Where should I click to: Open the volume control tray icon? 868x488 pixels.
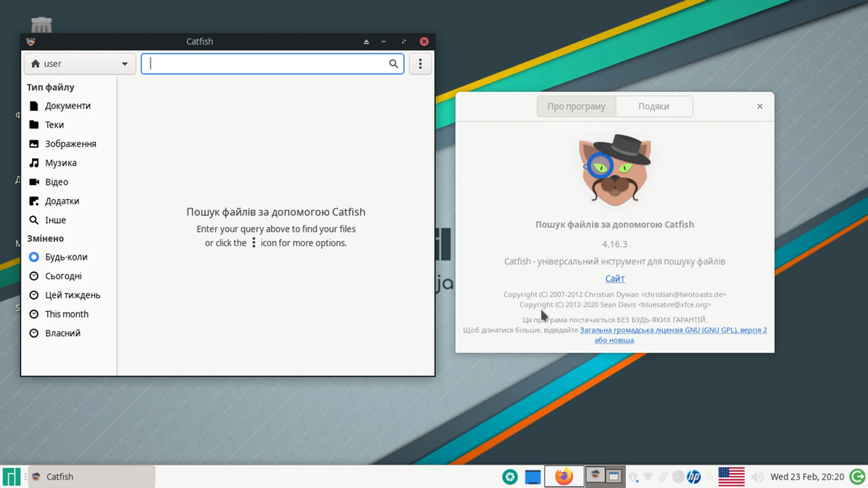pyautogui.click(x=757, y=477)
